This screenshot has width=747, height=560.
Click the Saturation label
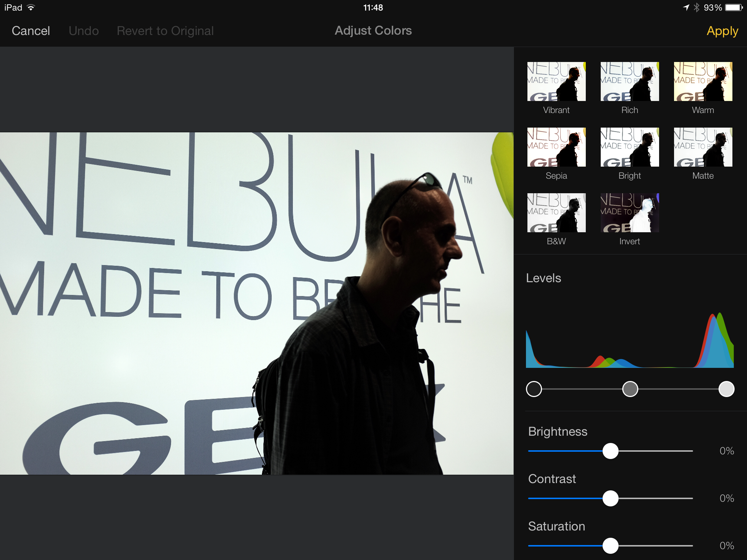tap(557, 526)
